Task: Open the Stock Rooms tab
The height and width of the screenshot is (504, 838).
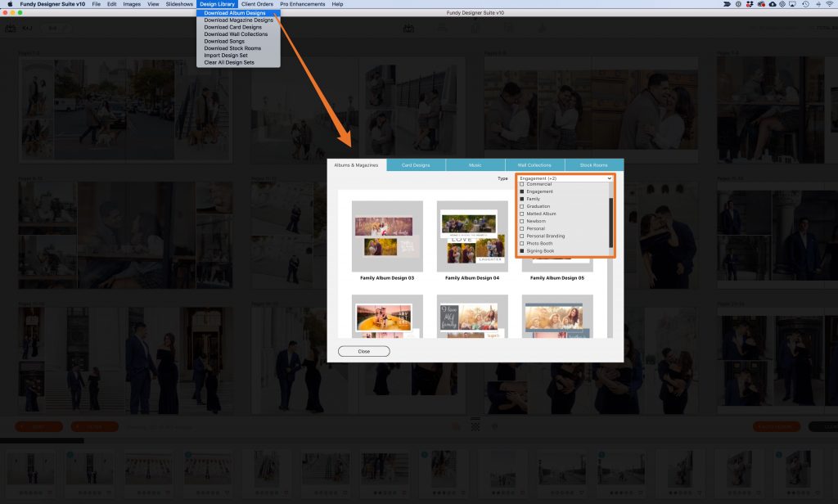Action: pyautogui.click(x=594, y=165)
